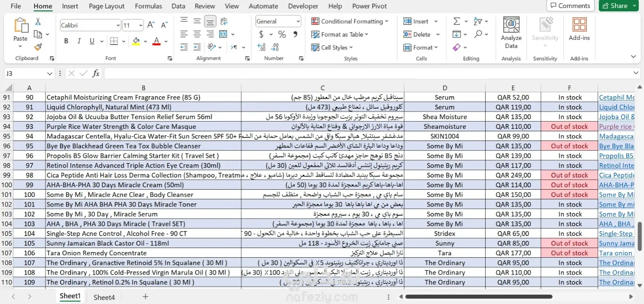This screenshot has height=304, width=644.
Task: Click the Select All corner triangle
Action: [x=8, y=87]
